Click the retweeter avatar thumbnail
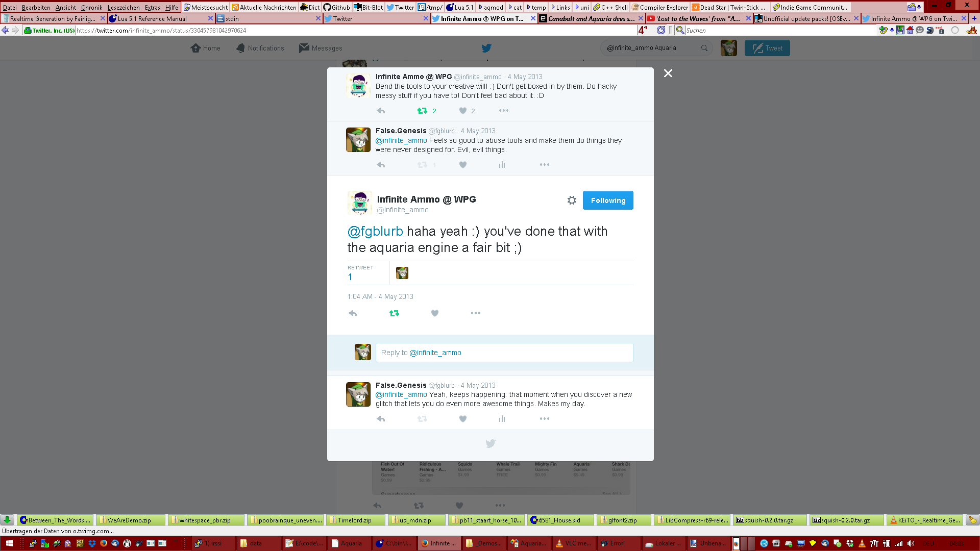980x551 pixels. 402,273
